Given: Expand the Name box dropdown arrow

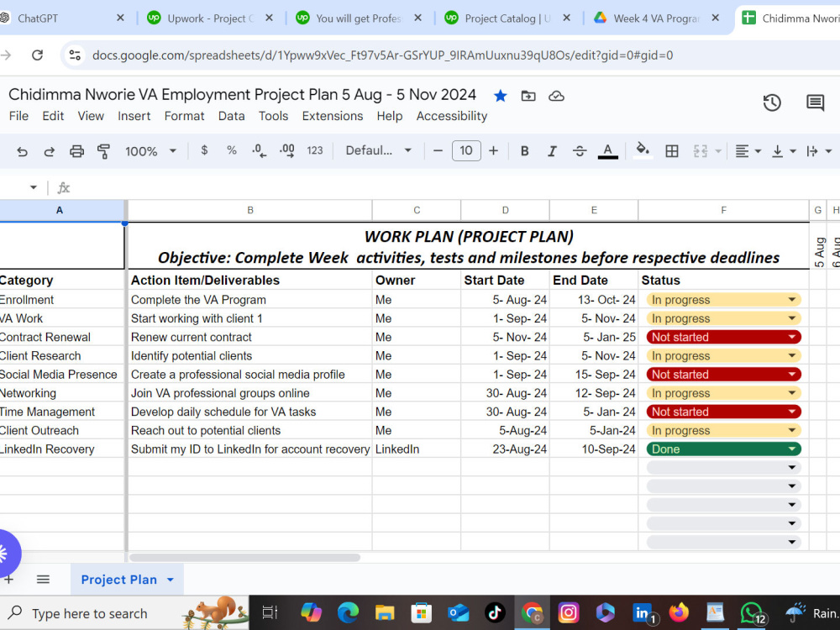Looking at the screenshot, I should 34,187.
